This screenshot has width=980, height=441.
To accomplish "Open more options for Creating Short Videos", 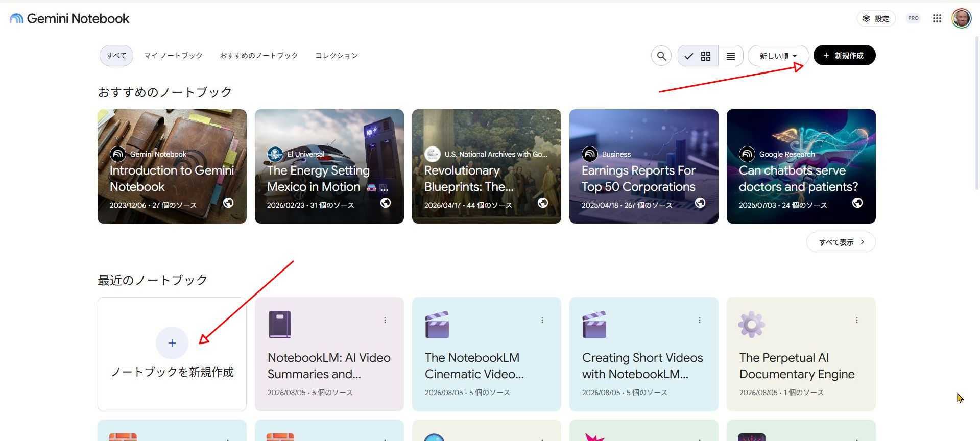I will pos(700,320).
